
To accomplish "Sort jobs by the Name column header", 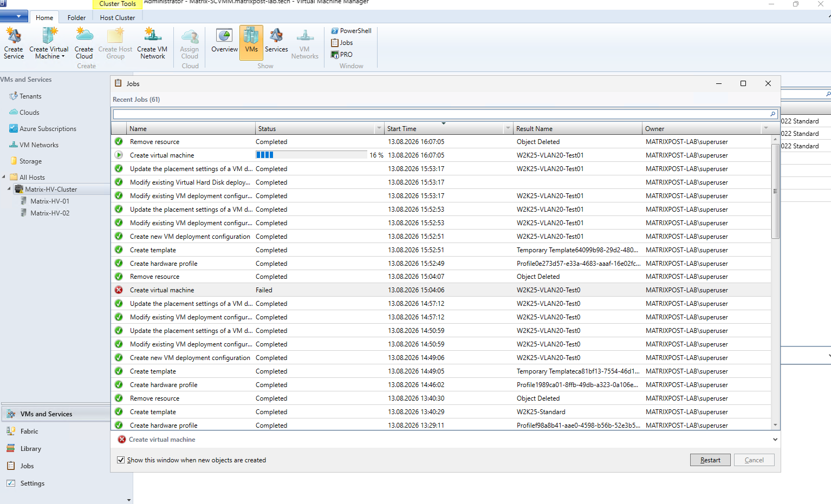I will tap(191, 129).
